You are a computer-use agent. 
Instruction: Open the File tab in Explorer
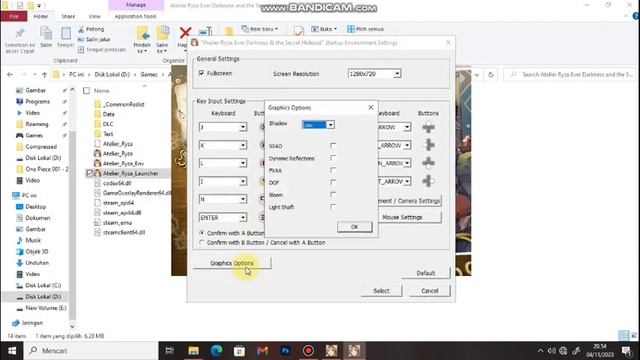click(14, 16)
